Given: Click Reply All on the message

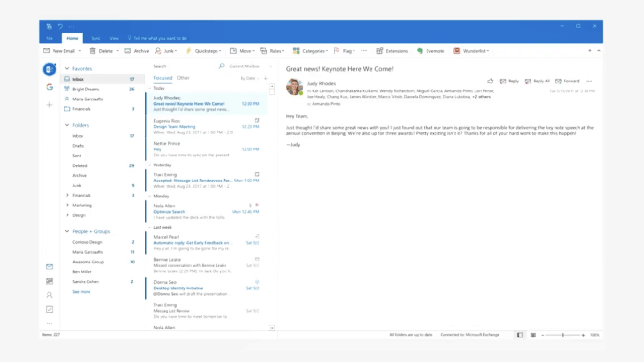Looking at the screenshot, I should point(537,81).
